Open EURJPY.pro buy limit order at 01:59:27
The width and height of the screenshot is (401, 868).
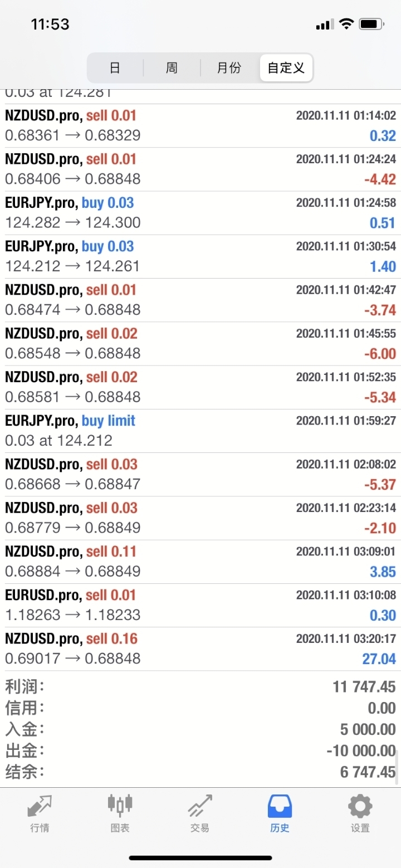click(200, 431)
